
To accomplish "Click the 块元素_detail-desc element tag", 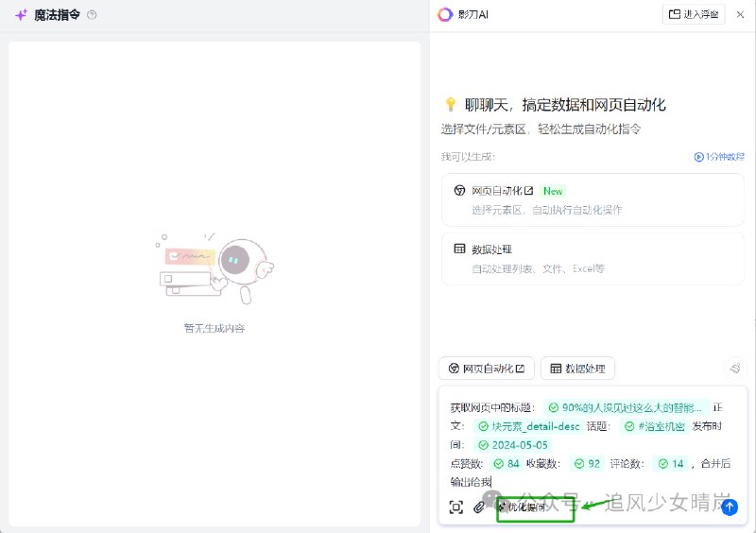I will [529, 426].
